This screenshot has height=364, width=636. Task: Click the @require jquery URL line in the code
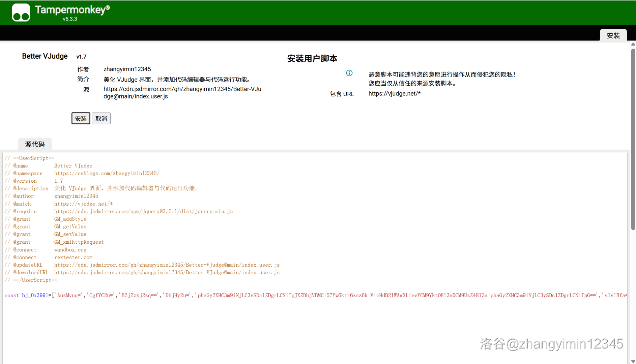(x=143, y=211)
